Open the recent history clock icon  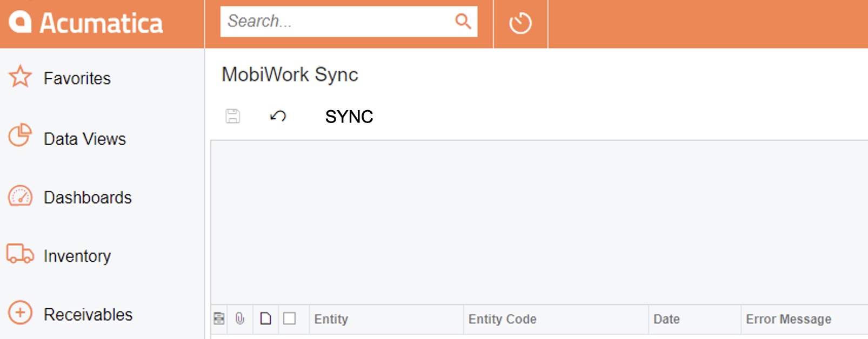point(520,24)
